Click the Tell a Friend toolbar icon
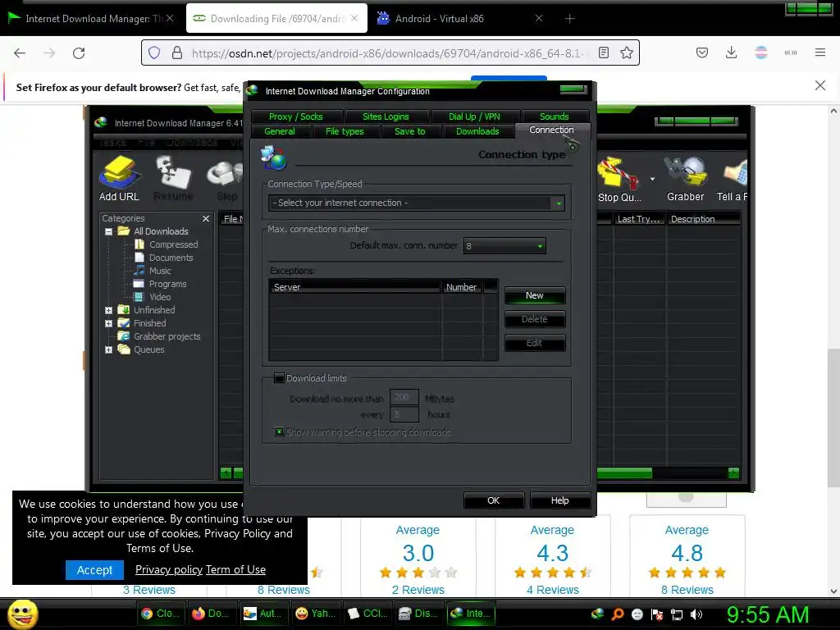Screen dimensions: 840x630 click(733, 180)
